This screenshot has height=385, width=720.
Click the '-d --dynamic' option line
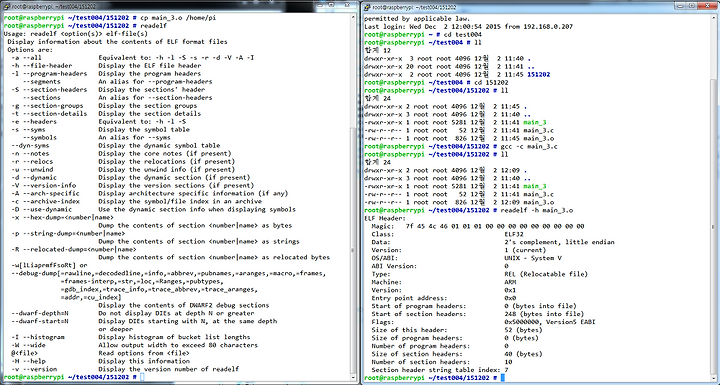[x=131, y=177]
